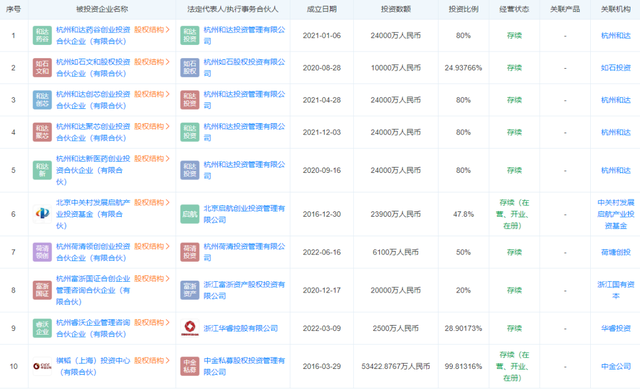Select the 99.81316% ratio cell
The width and height of the screenshot is (640, 389).
(x=463, y=366)
